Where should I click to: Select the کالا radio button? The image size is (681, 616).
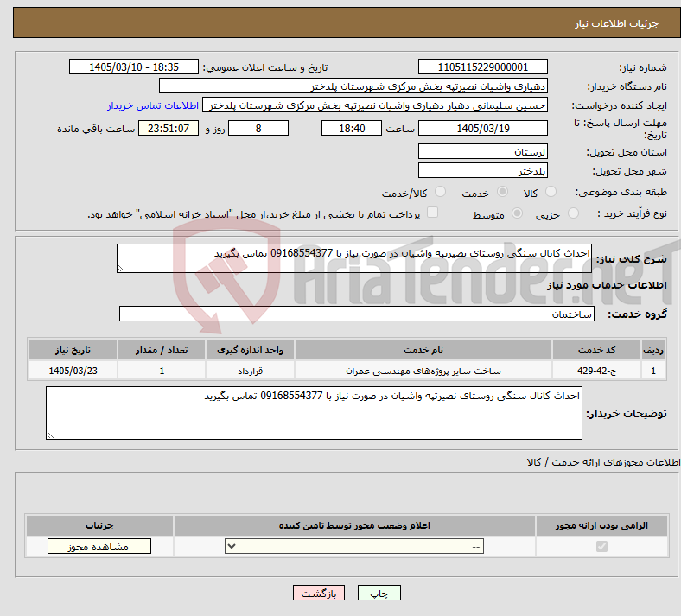551,192
